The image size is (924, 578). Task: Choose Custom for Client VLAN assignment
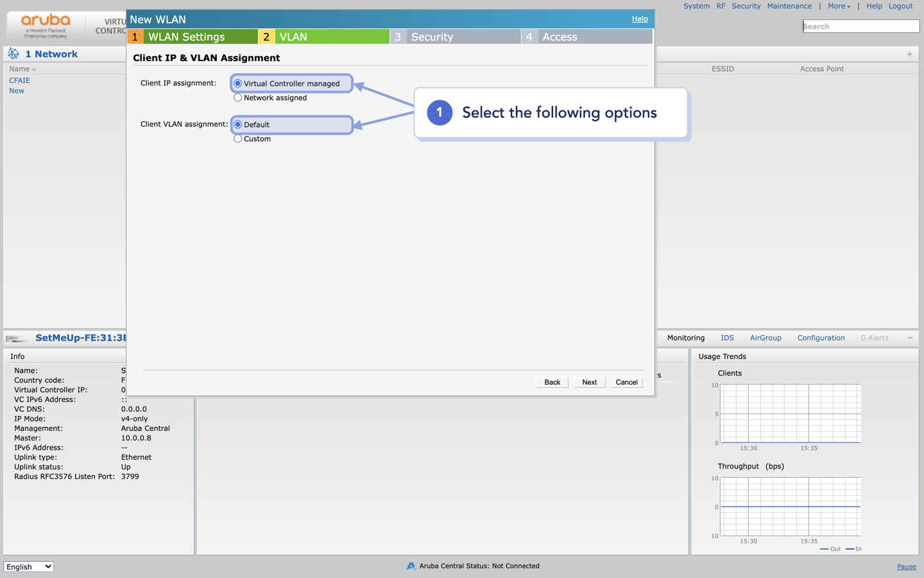click(237, 138)
